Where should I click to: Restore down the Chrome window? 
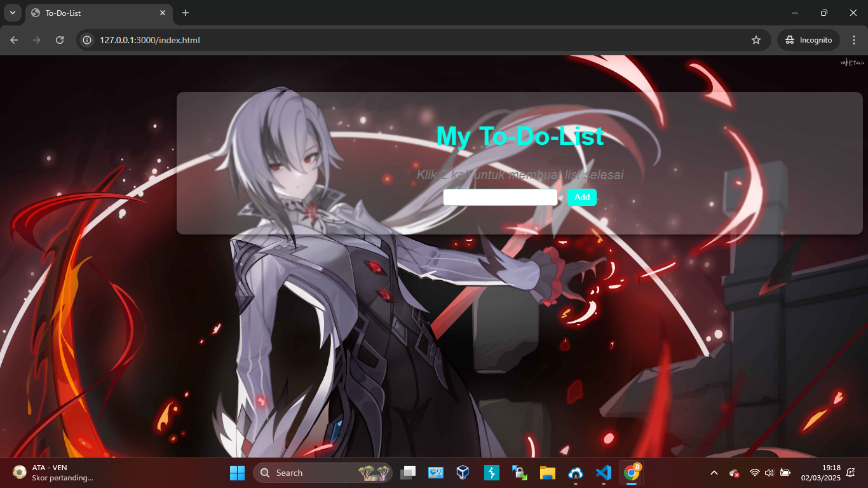824,13
